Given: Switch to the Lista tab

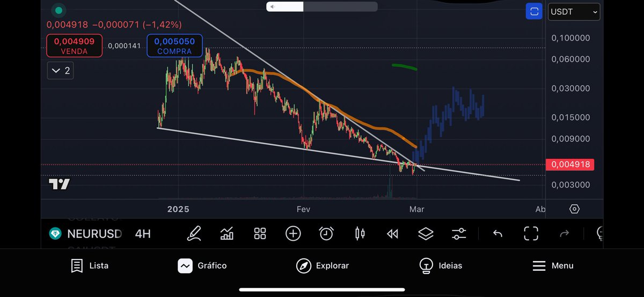Looking at the screenshot, I should click(90, 265).
